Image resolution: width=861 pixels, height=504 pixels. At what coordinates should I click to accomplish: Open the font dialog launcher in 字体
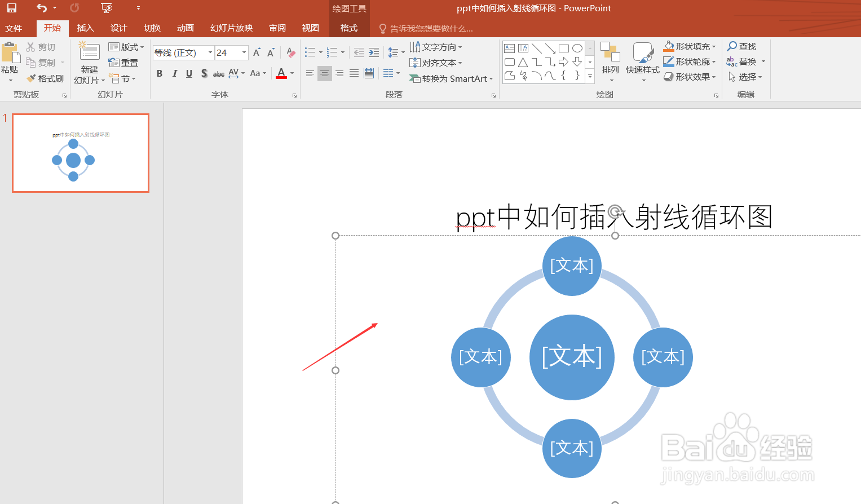coord(294,96)
